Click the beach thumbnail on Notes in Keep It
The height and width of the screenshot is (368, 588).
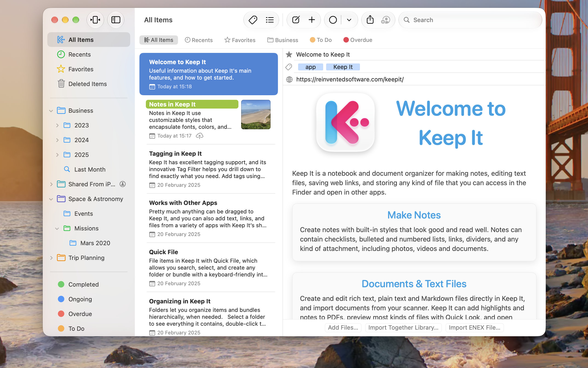256,114
